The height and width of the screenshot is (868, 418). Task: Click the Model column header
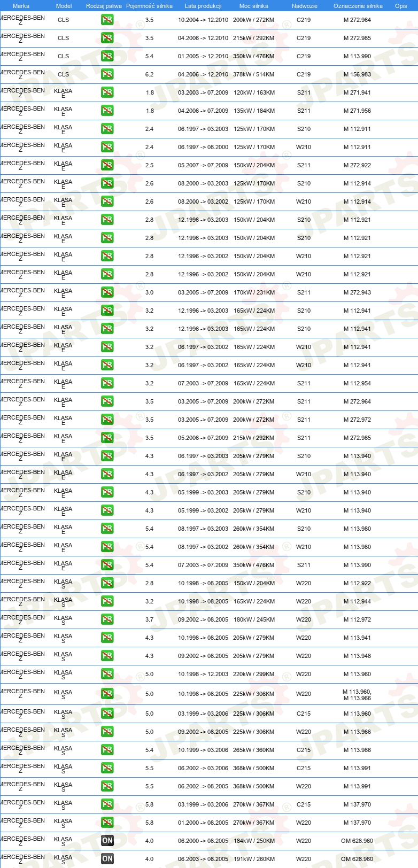pos(64,6)
